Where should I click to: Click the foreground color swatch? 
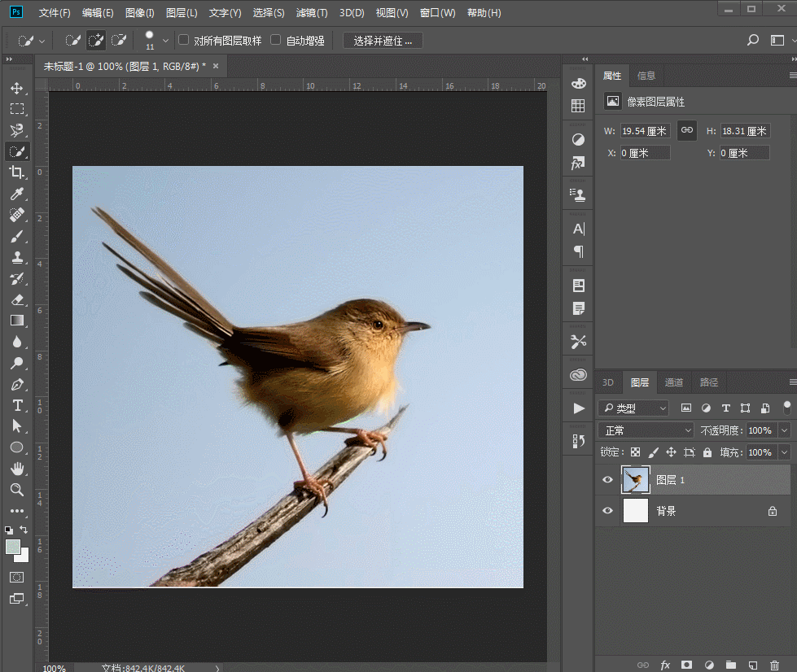[x=13, y=547]
